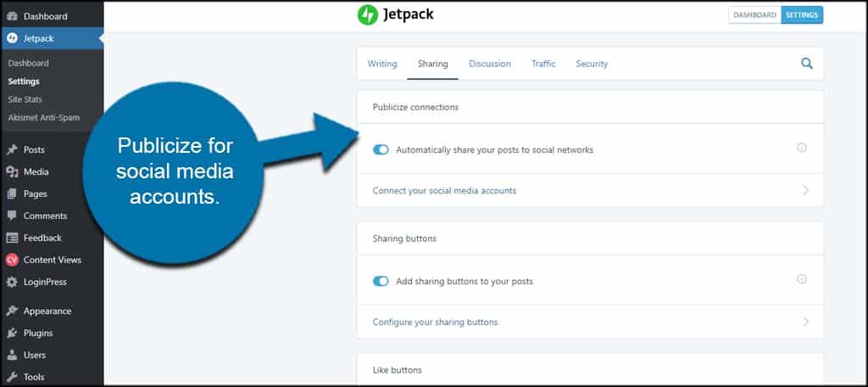The image size is (868, 387).
Task: Open Site Stats submenu item
Action: pyautogui.click(x=25, y=99)
